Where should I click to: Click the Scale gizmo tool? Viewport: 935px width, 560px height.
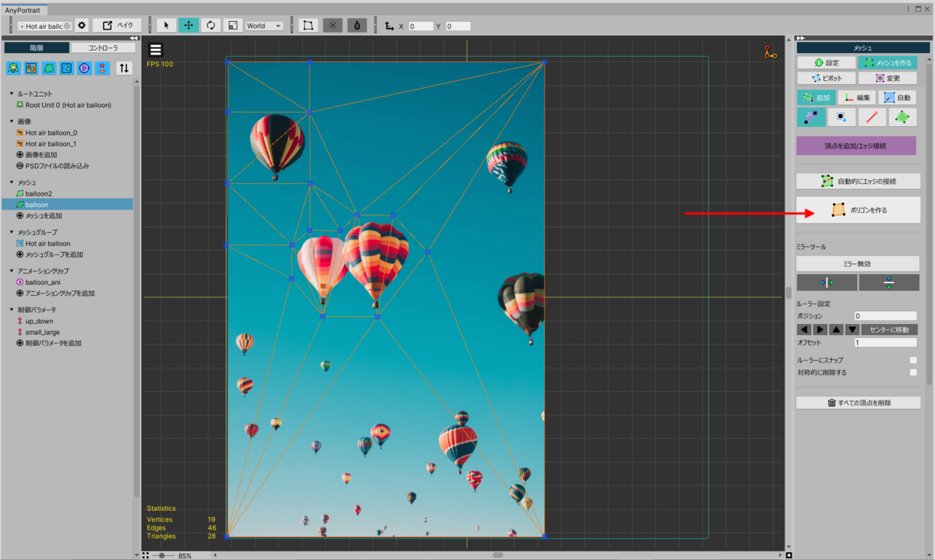pyautogui.click(x=233, y=25)
